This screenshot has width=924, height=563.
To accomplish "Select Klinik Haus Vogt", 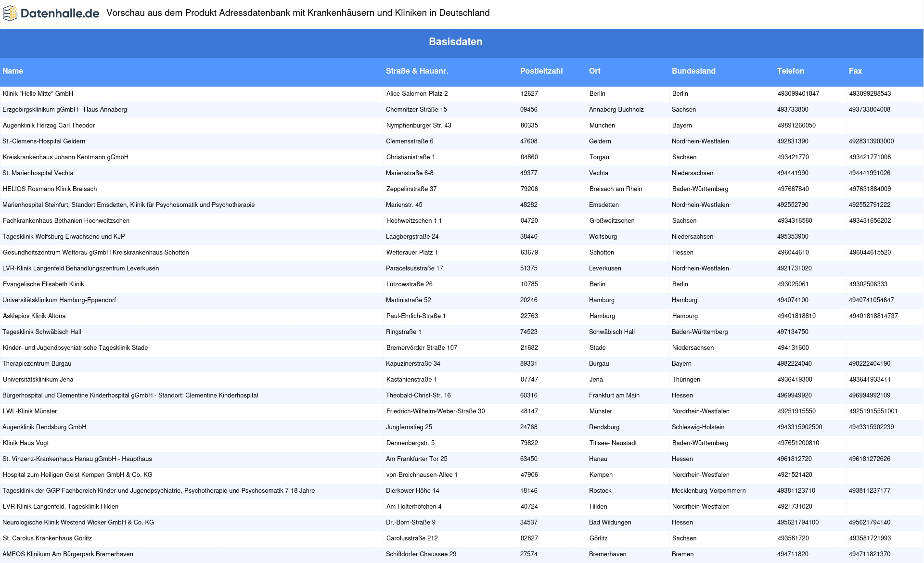I will (26, 443).
